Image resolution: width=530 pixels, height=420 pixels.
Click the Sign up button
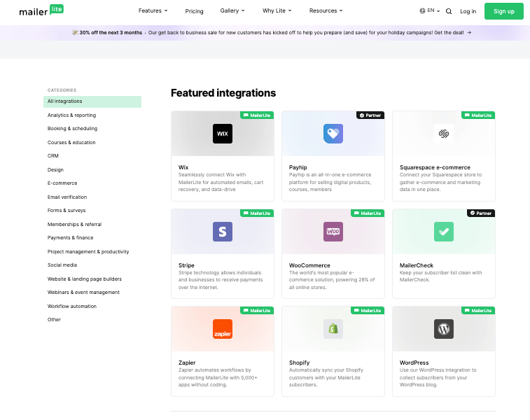503,11
